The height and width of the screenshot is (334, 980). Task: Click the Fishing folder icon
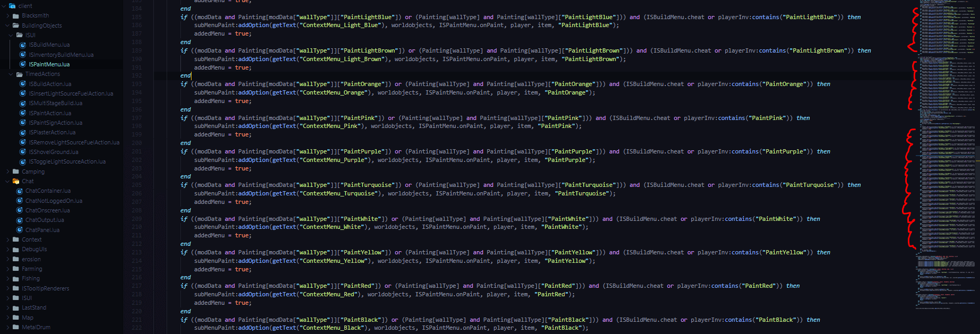point(16,278)
